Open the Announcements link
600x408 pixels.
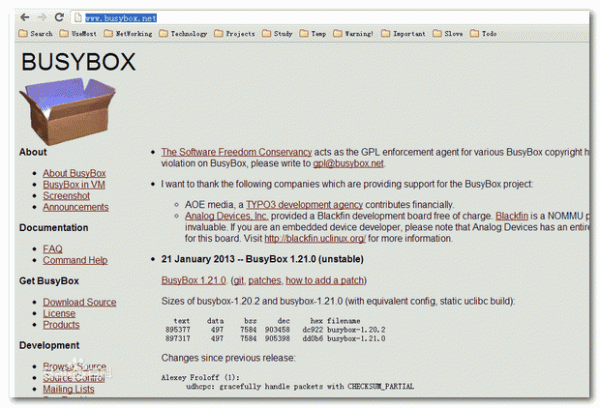pyautogui.click(x=76, y=207)
